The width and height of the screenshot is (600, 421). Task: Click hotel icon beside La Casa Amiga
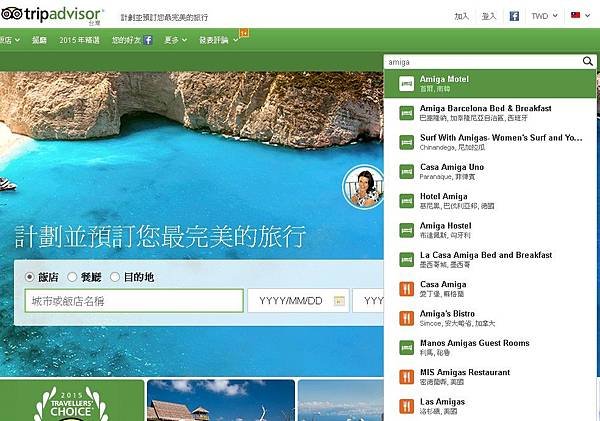[x=406, y=259]
